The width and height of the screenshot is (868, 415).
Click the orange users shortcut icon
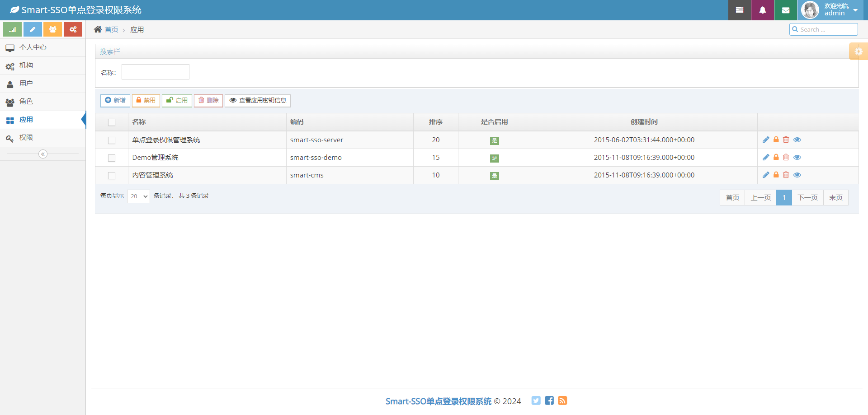[52, 29]
